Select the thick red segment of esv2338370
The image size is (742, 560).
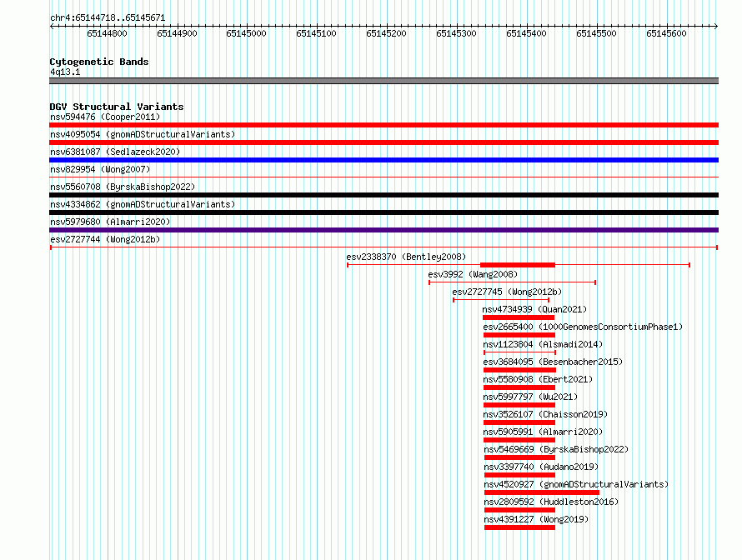point(518,265)
